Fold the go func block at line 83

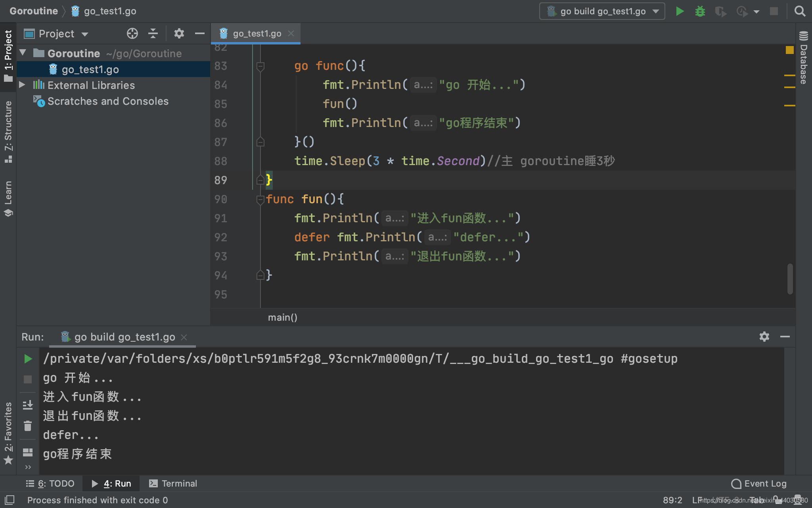[x=260, y=66]
